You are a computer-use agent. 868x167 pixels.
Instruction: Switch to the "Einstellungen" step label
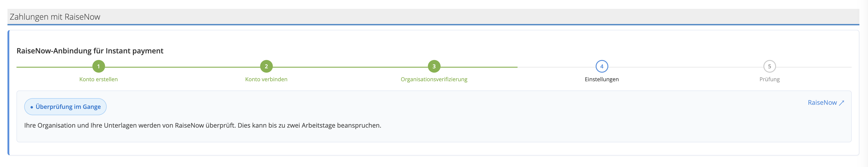602,79
